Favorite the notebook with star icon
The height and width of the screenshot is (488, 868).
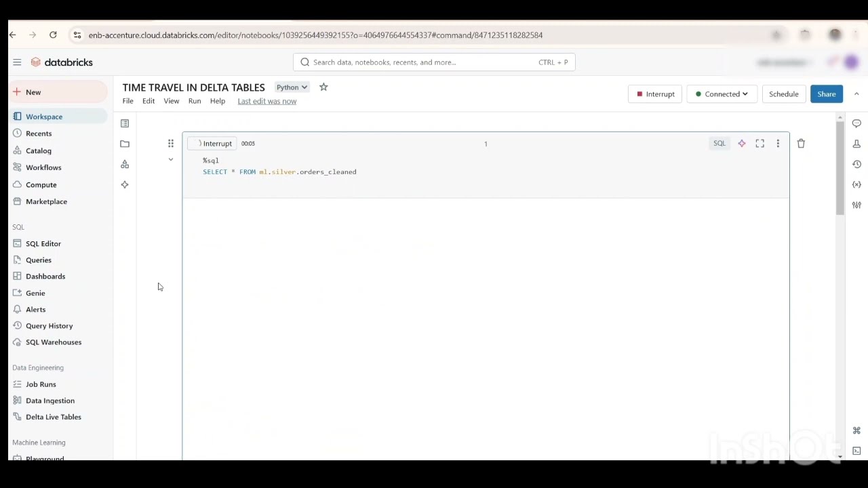(323, 87)
